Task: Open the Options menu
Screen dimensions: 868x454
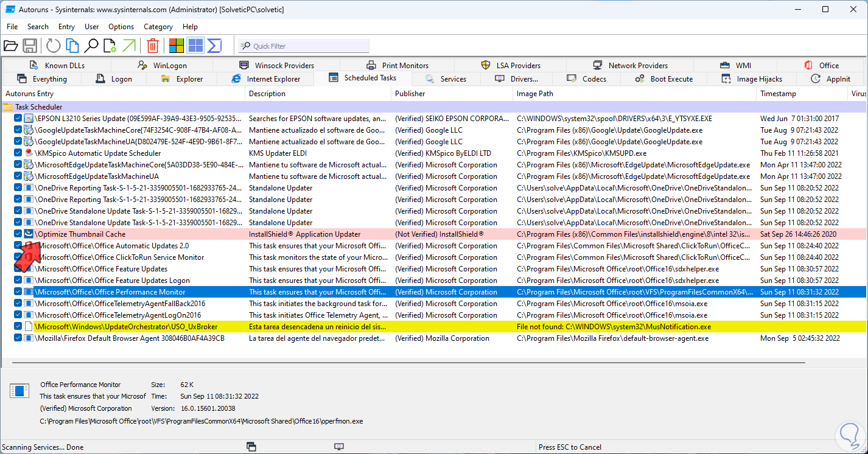Action: [x=121, y=27]
